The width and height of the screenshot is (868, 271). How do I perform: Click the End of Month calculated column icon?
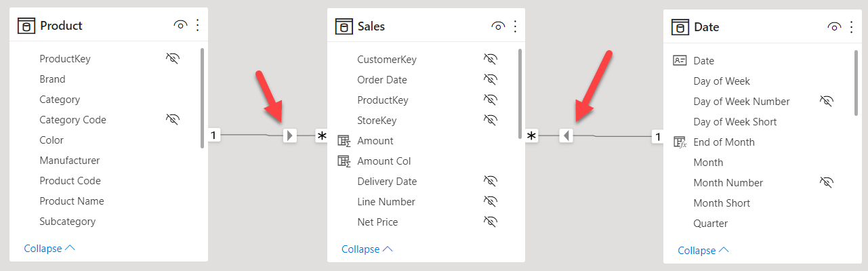click(x=680, y=142)
